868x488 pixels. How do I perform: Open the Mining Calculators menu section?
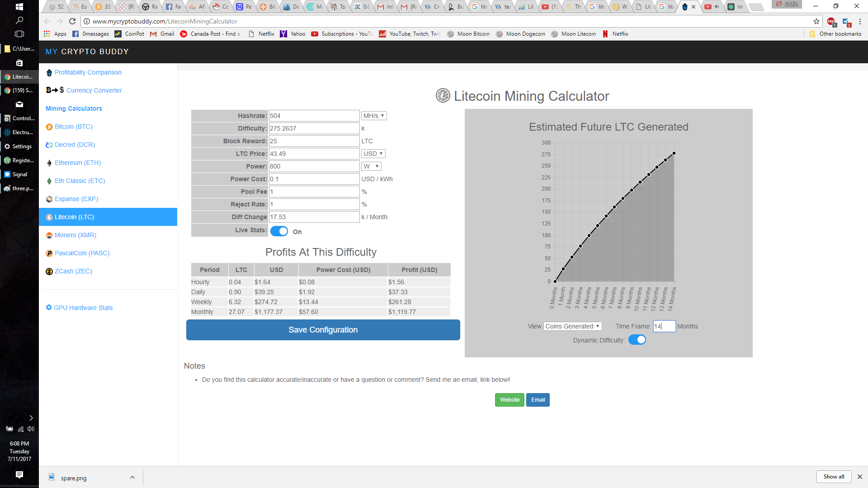[73, 108]
